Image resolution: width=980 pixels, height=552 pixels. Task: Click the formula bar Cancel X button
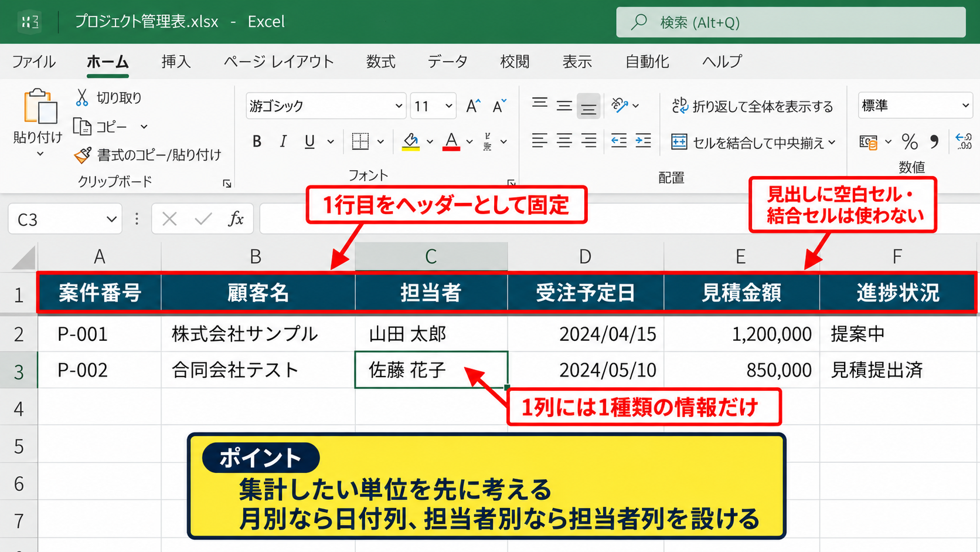(169, 219)
